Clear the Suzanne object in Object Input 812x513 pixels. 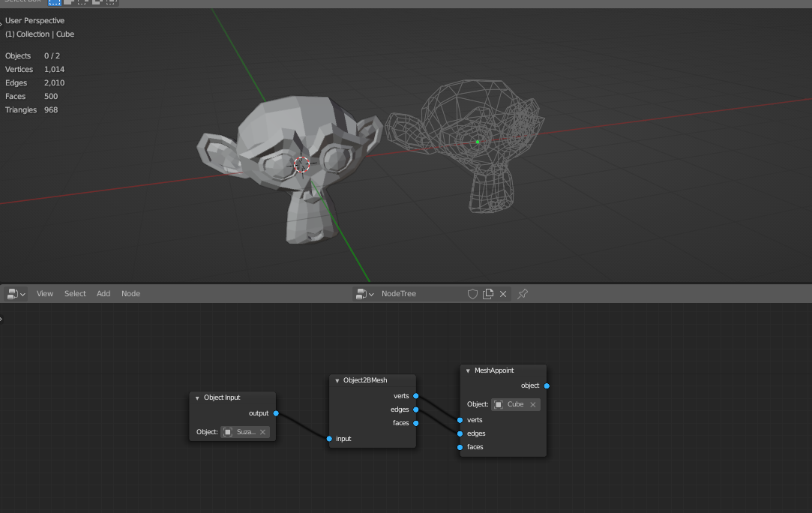(x=262, y=432)
